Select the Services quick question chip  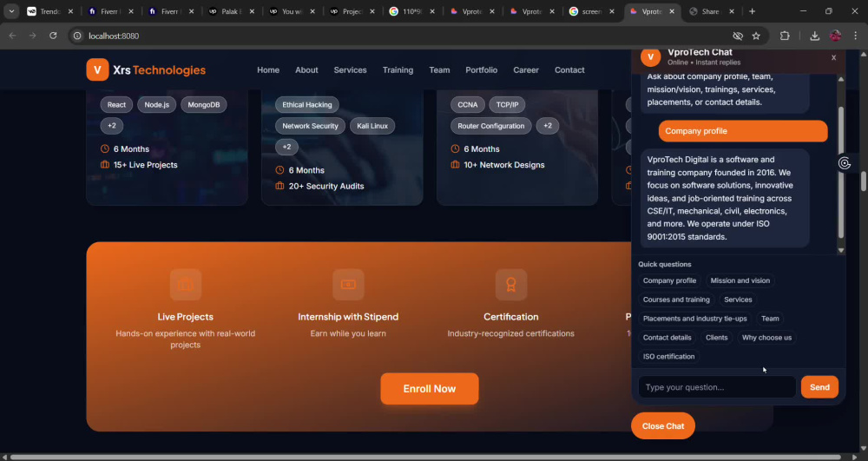[738, 300]
